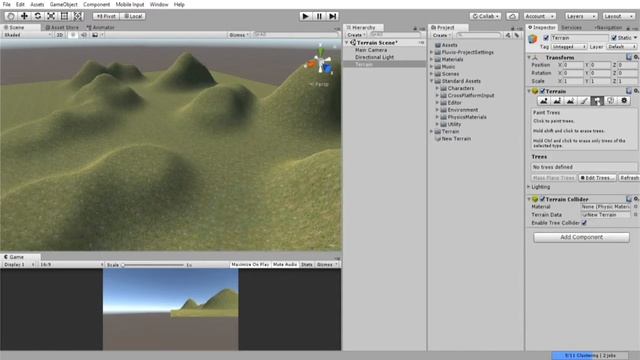Image resolution: width=640 pixels, height=360 pixels.
Task: Click the Refresh trees button
Action: pos(629,178)
